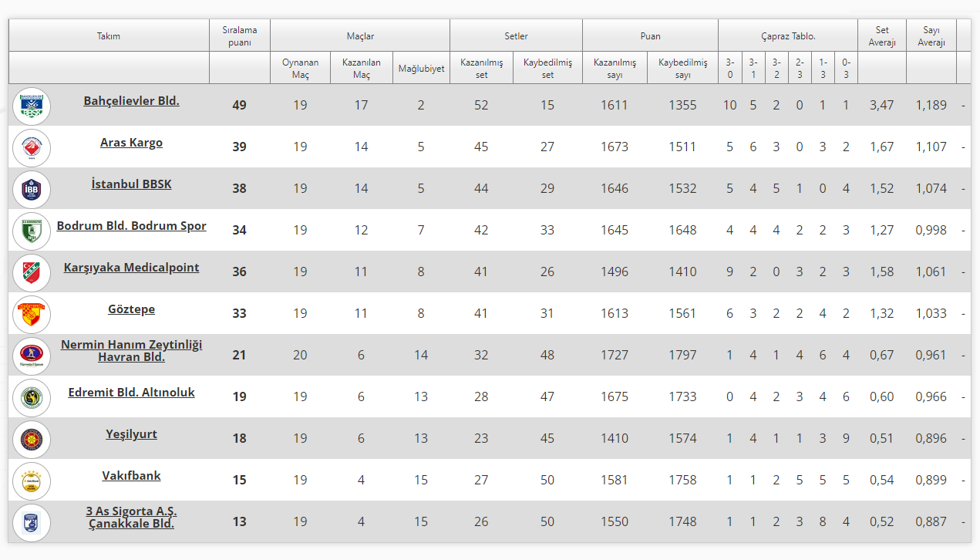Open the Göztepe team link
Screen dimensions: 980x560
click(x=131, y=309)
